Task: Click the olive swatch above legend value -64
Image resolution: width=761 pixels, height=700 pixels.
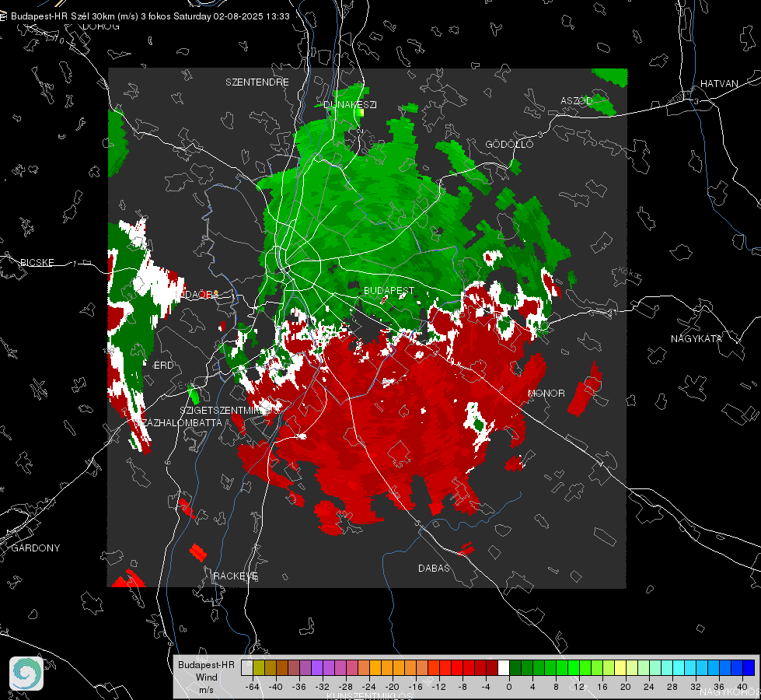Action: tap(258, 668)
